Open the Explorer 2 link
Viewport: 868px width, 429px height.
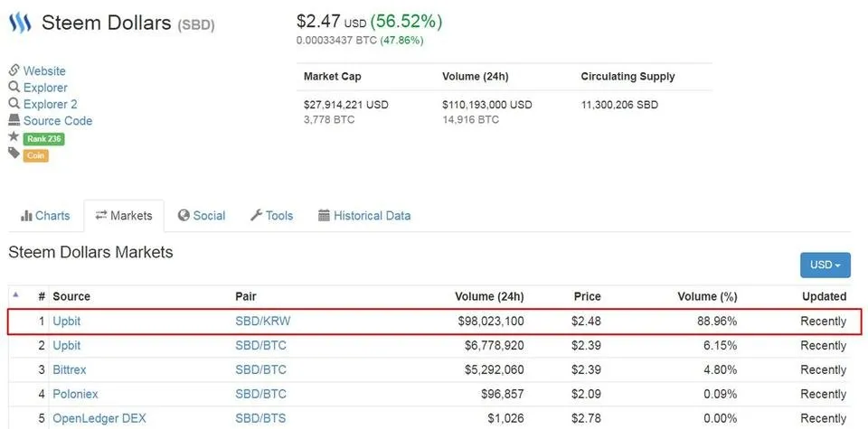(x=51, y=104)
